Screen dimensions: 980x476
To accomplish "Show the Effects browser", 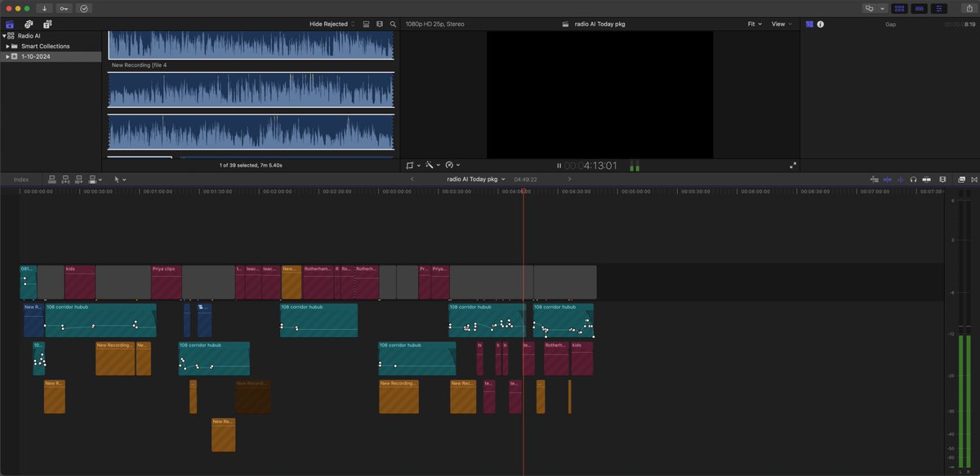I will (962, 179).
